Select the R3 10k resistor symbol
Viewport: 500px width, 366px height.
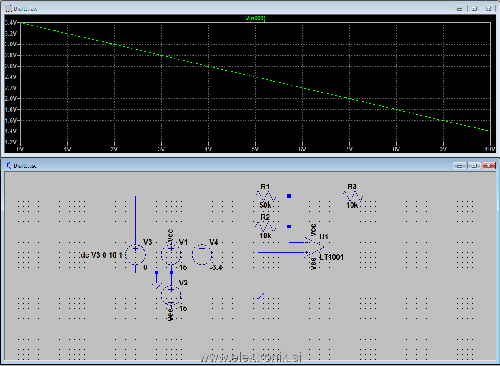(x=353, y=196)
